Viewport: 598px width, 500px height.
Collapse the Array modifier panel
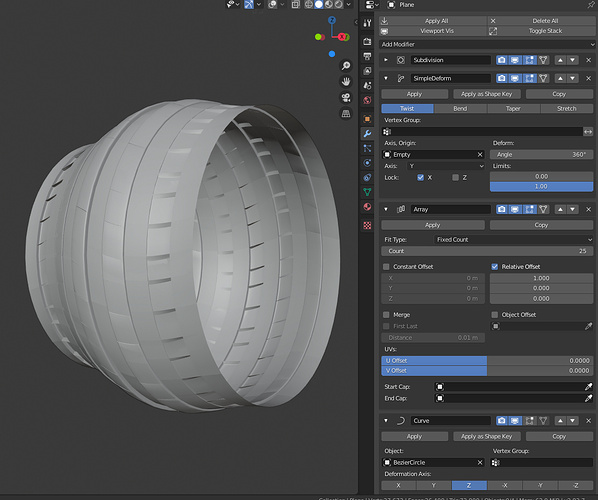point(386,209)
